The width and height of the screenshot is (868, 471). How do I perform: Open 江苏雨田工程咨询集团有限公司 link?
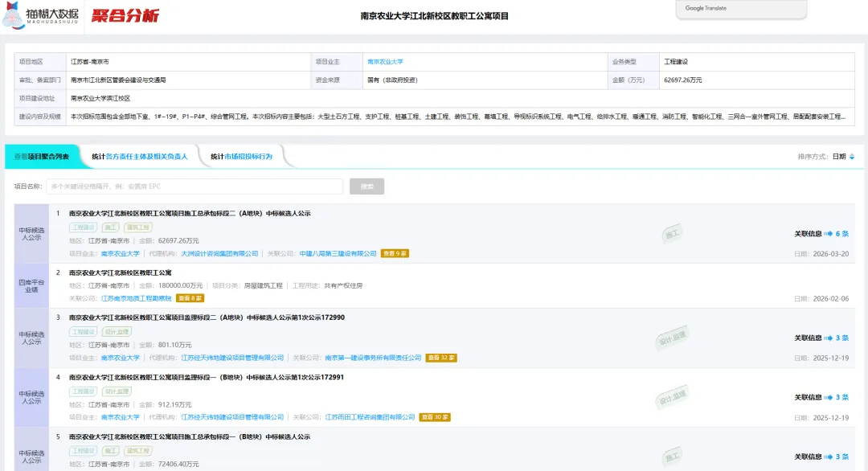[x=370, y=417]
